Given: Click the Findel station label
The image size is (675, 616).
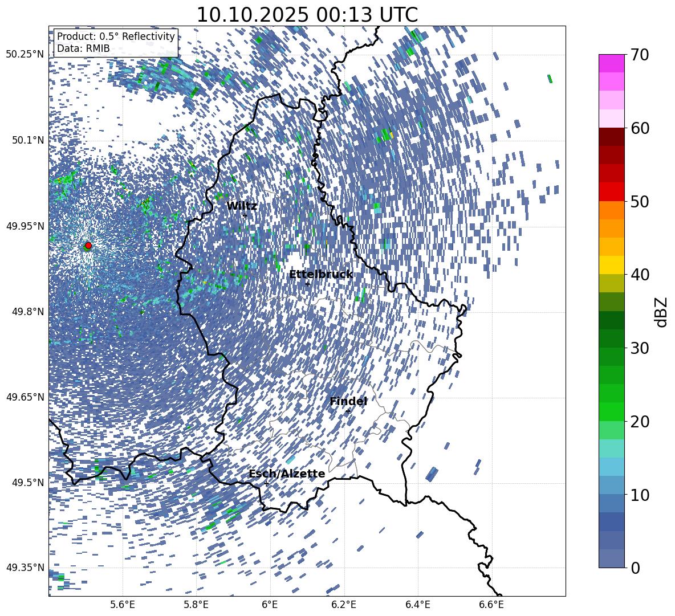Looking at the screenshot, I should click(x=348, y=401).
